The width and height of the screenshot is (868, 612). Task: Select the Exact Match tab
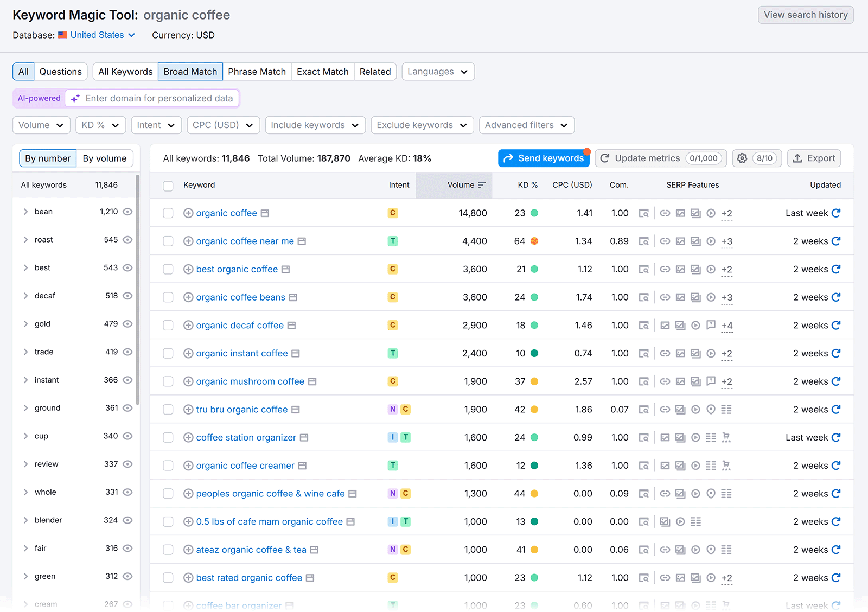coord(322,71)
